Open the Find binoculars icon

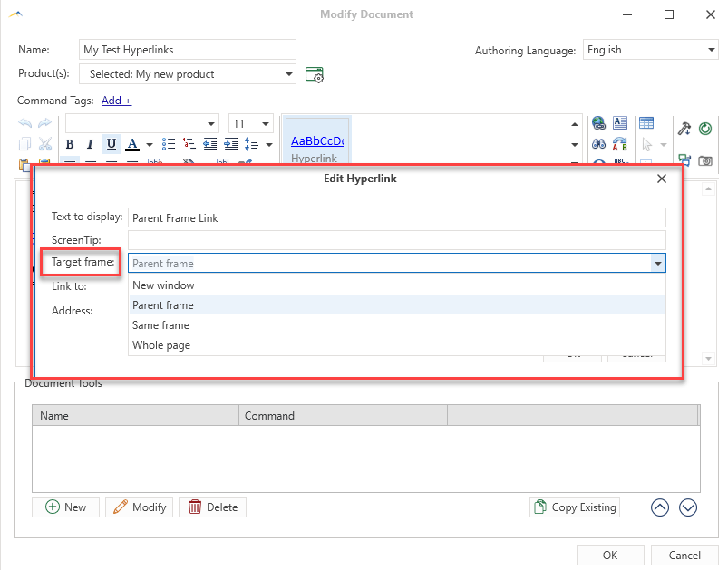click(x=599, y=144)
